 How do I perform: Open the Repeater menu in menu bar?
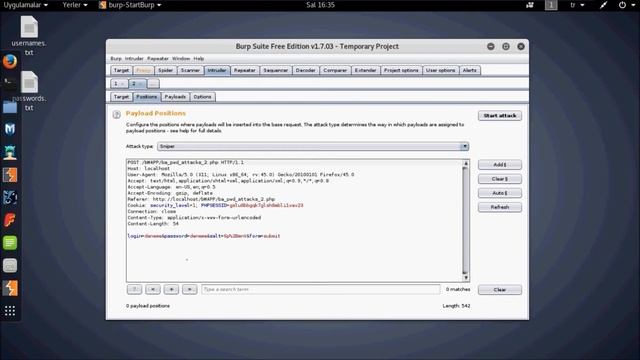tap(158, 59)
